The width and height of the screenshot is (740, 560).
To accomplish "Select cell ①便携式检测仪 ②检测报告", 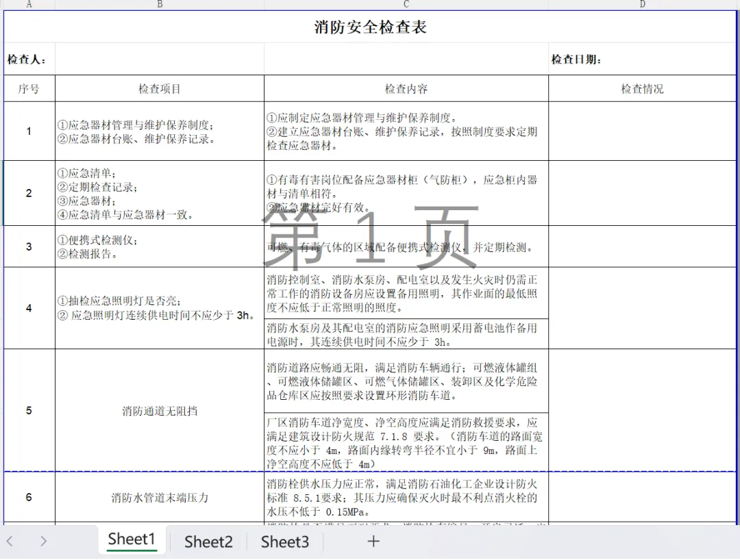I will (x=160, y=246).
